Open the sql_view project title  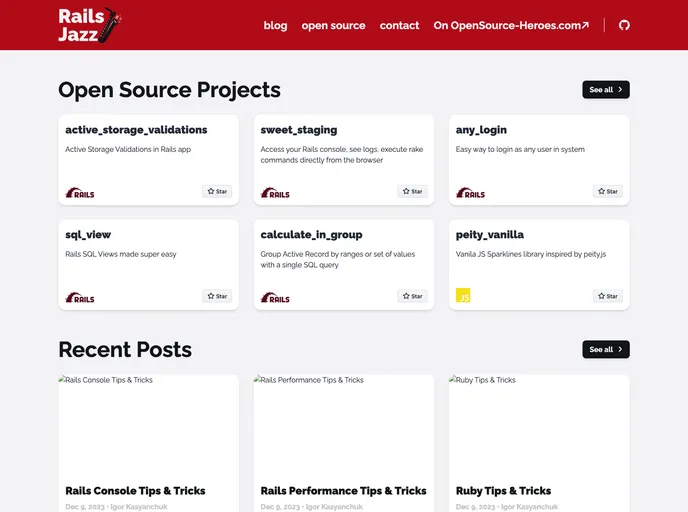click(x=88, y=235)
